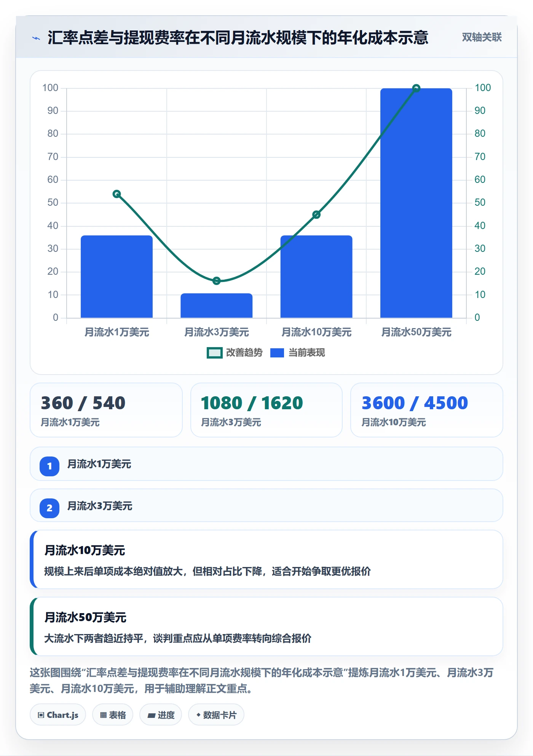Click the grid icon in the 表格 tag
Screen dimensions: 533x756
click(103, 715)
